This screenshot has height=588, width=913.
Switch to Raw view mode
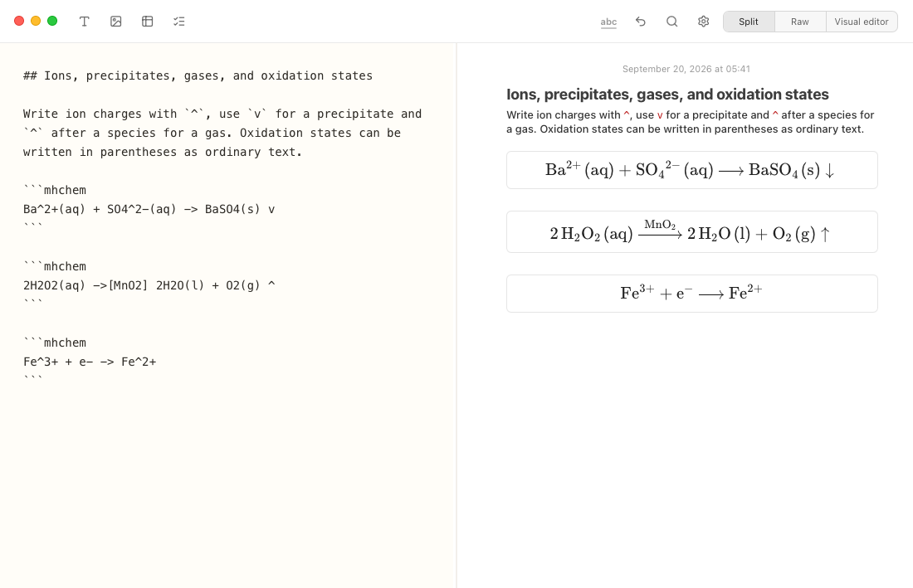click(x=800, y=22)
